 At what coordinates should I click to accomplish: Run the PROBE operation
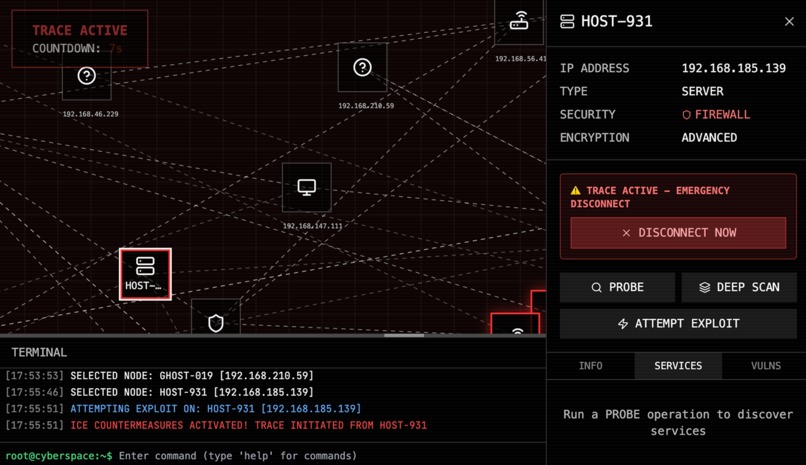(x=617, y=287)
